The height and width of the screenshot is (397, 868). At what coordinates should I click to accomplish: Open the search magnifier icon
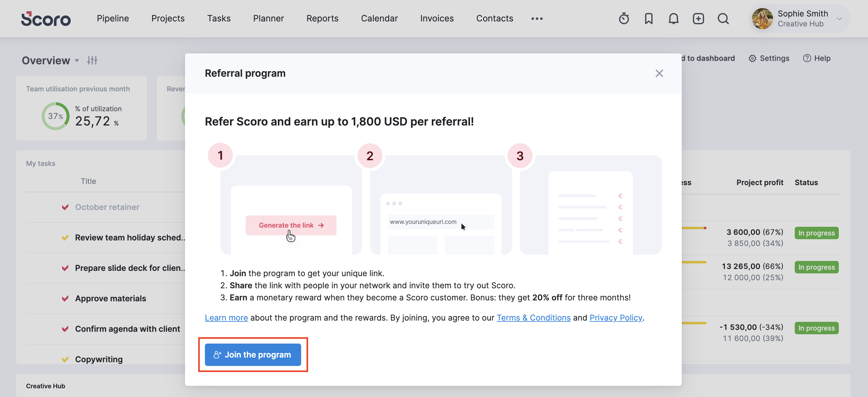723,19
